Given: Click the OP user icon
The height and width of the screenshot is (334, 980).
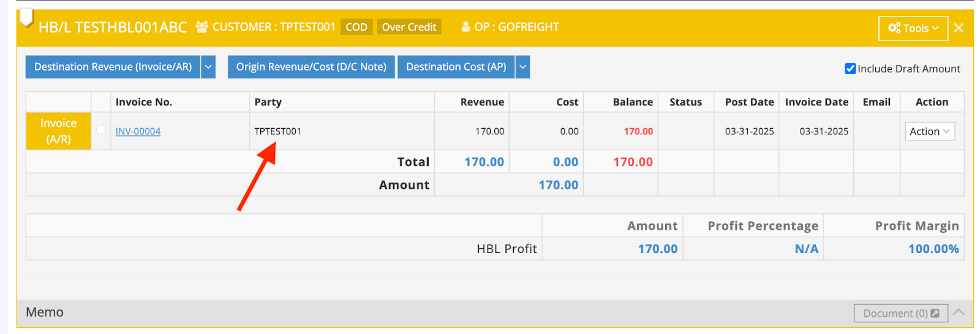Looking at the screenshot, I should click(x=466, y=27).
